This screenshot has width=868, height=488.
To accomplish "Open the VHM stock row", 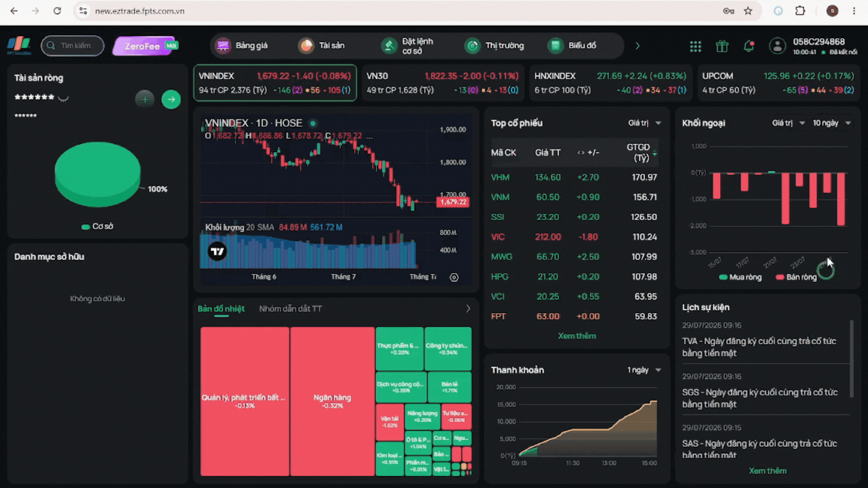I will (574, 177).
